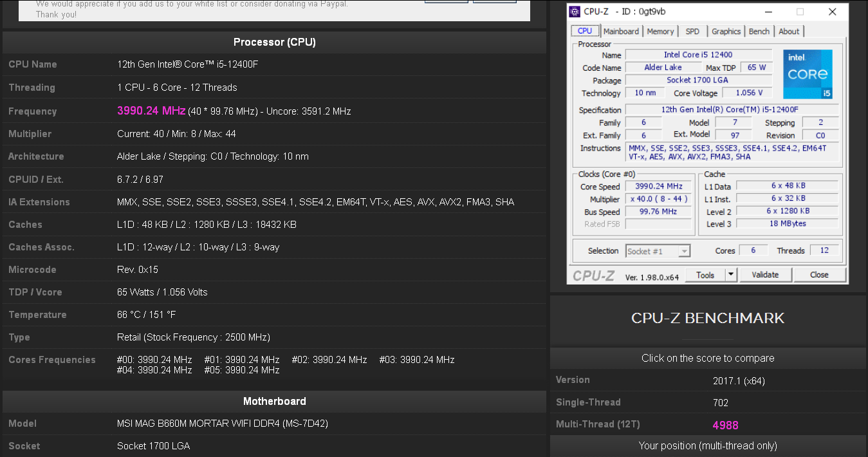The image size is (868, 457).
Task: Open the About tab
Action: coord(789,32)
